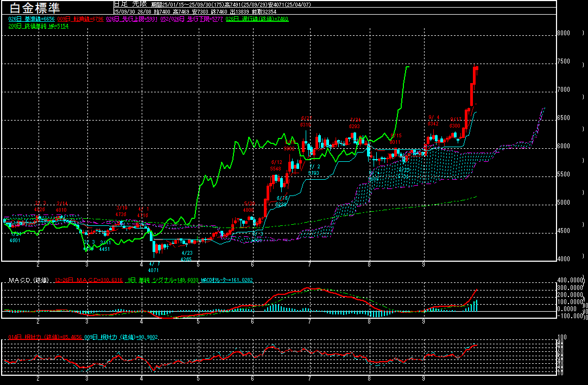Click the 7/2 low marker 5793
Image resolution: width=588 pixels, height=385 pixels.
(314, 173)
